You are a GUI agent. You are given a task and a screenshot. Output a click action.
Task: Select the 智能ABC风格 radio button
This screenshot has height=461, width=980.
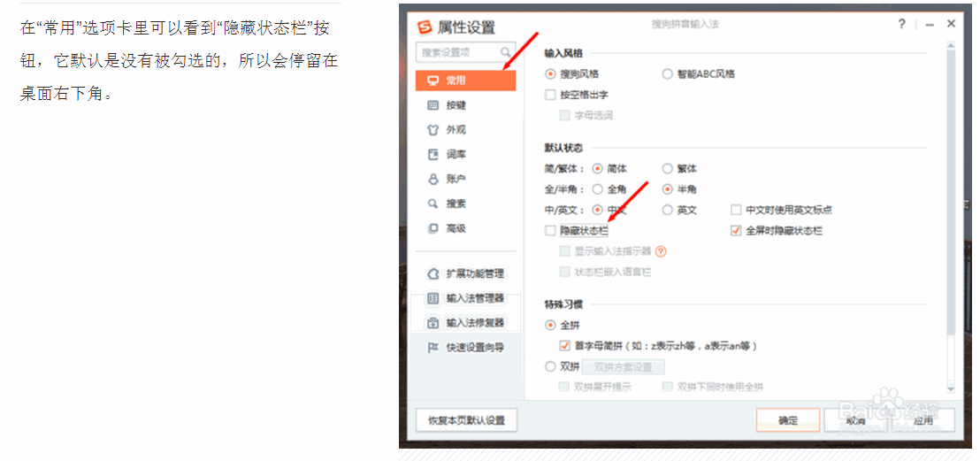click(x=667, y=73)
